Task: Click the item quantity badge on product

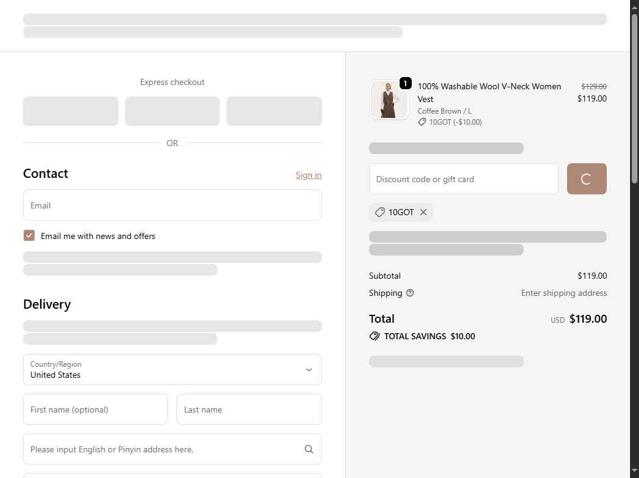Action: [x=405, y=84]
